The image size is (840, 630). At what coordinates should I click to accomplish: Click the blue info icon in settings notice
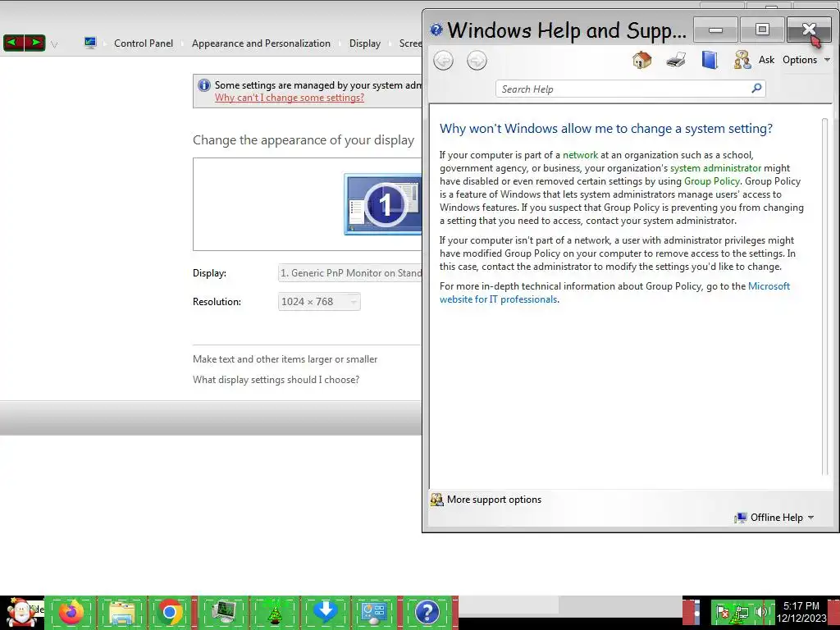(204, 85)
